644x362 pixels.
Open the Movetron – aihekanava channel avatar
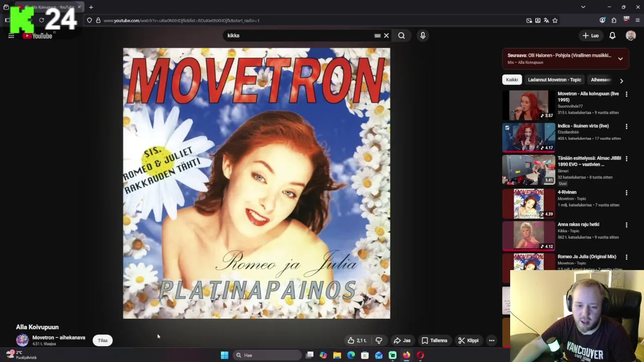click(22, 340)
